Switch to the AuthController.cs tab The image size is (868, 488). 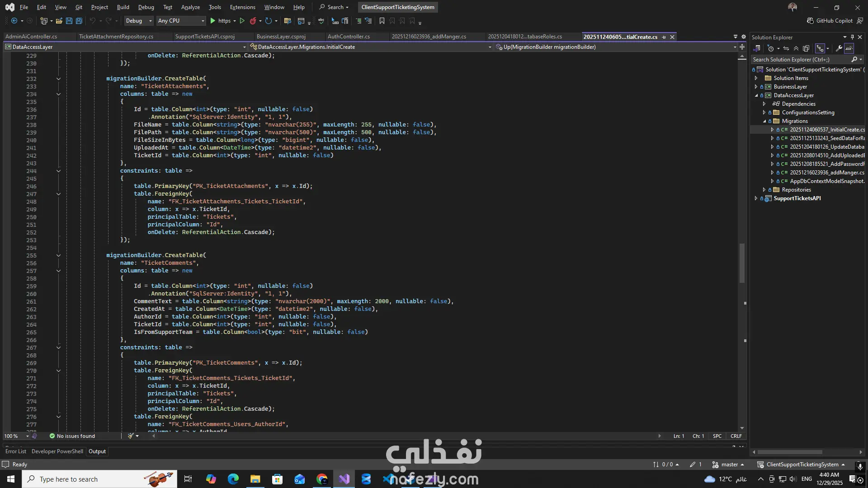(349, 37)
